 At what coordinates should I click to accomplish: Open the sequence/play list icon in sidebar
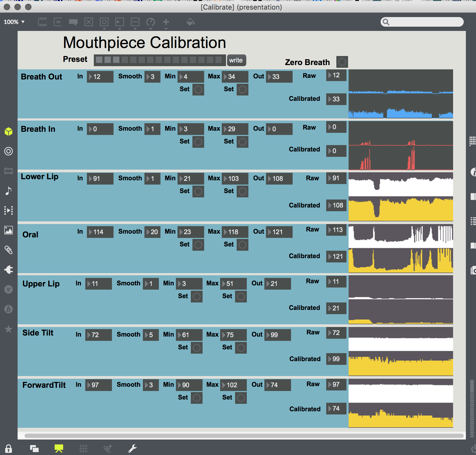[9, 210]
